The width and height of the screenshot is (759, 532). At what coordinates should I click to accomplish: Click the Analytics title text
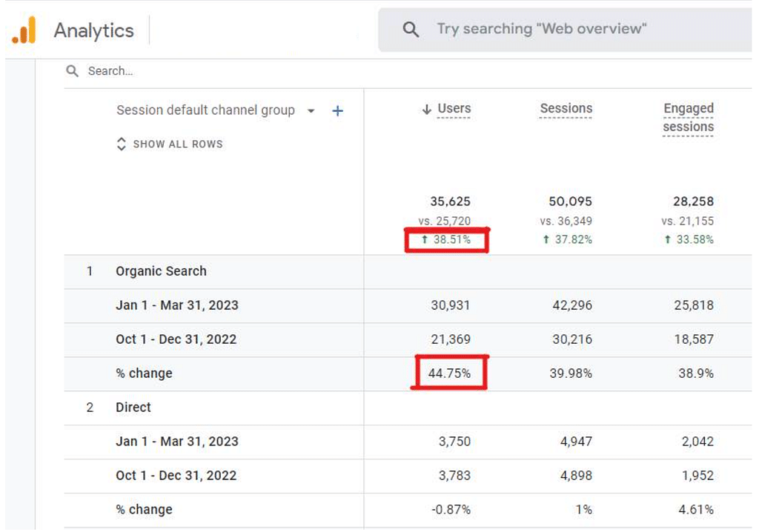point(94,30)
